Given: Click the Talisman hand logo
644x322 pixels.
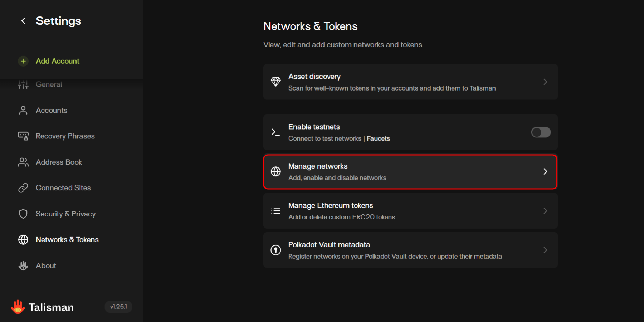Looking at the screenshot, I should pos(18,307).
